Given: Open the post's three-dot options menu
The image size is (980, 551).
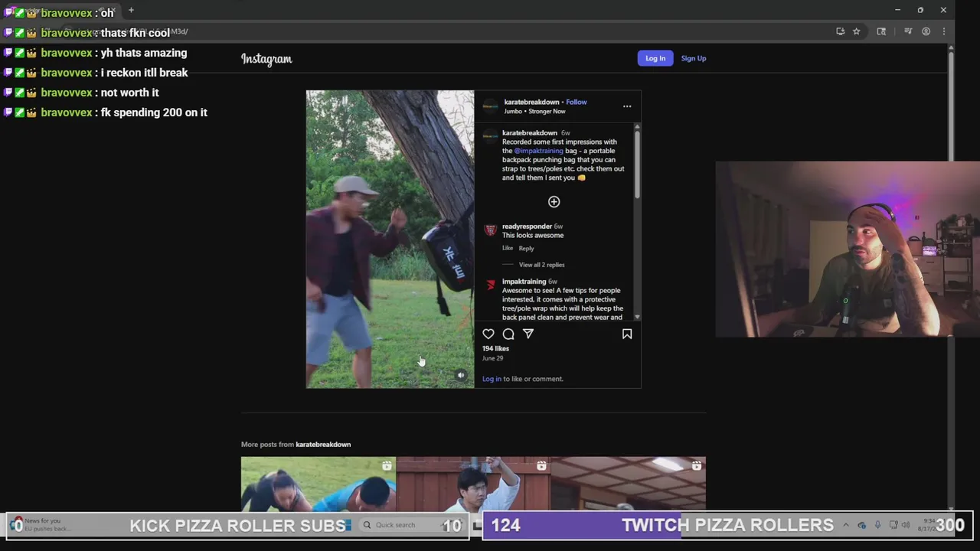Looking at the screenshot, I should coord(627,106).
